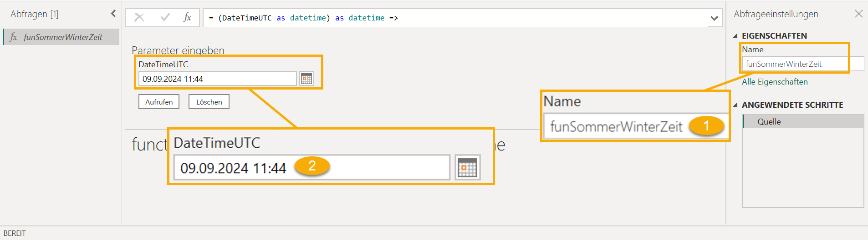Select the Quelle applied step
This screenshot has width=868, height=240.
(803, 121)
